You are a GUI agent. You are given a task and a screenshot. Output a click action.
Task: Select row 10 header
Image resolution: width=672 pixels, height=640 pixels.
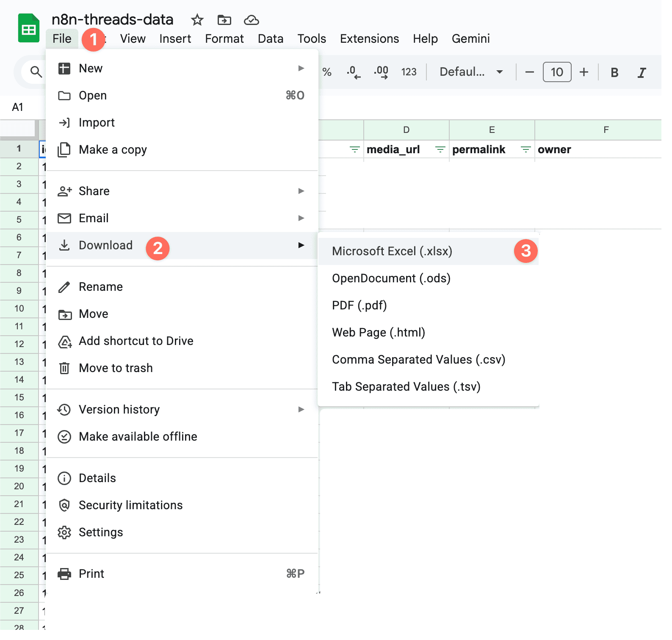click(19, 309)
